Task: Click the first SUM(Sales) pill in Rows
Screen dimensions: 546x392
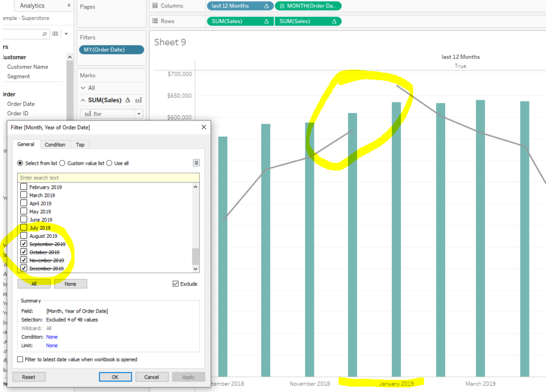Action: (x=240, y=21)
